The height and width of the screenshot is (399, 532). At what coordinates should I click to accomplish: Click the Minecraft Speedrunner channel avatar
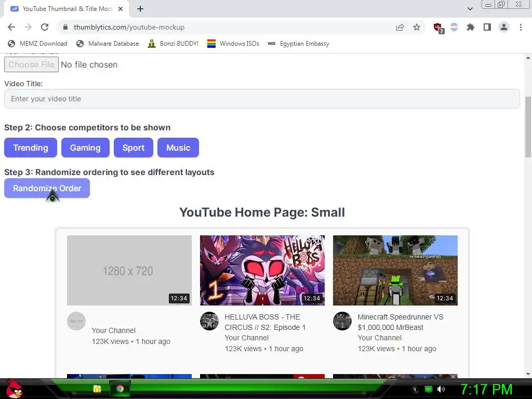[x=342, y=321]
